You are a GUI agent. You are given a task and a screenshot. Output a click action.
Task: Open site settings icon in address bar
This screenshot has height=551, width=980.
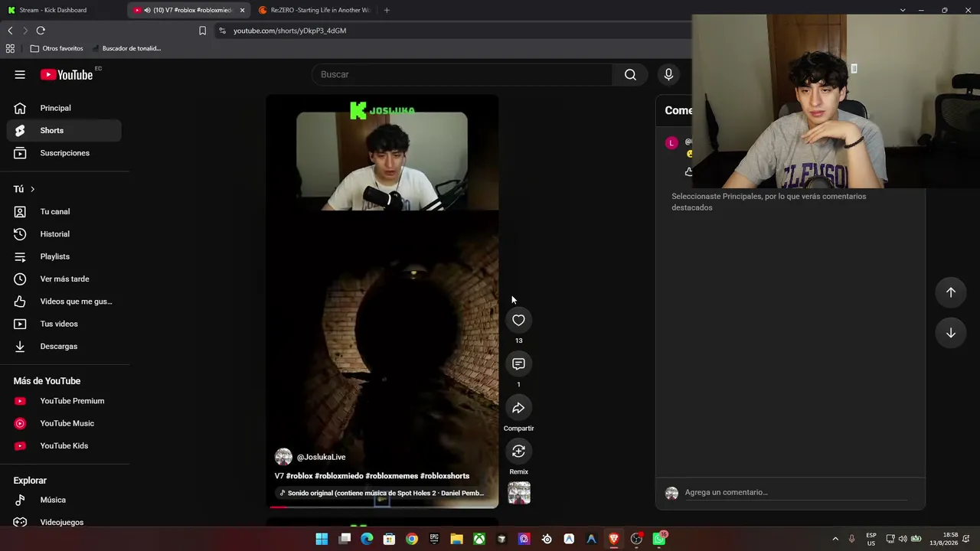222,31
